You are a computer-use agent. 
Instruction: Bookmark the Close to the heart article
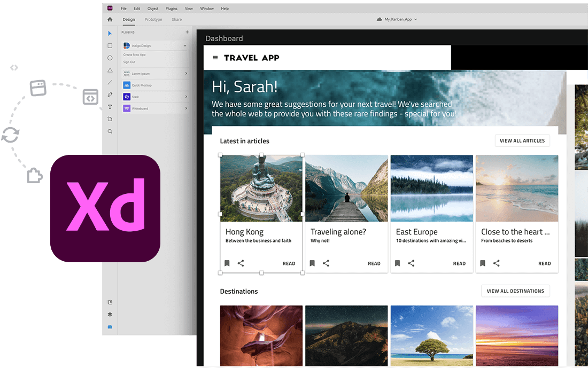click(x=483, y=263)
